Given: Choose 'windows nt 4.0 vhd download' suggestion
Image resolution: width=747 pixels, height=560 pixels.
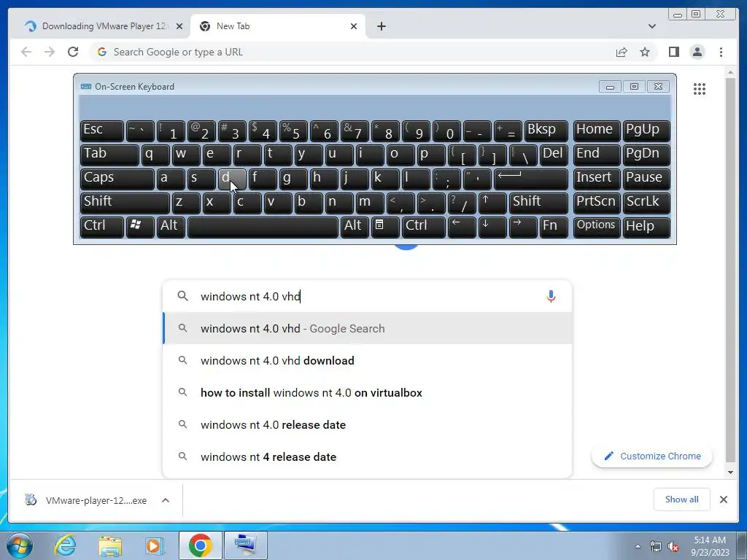Looking at the screenshot, I should [367, 360].
